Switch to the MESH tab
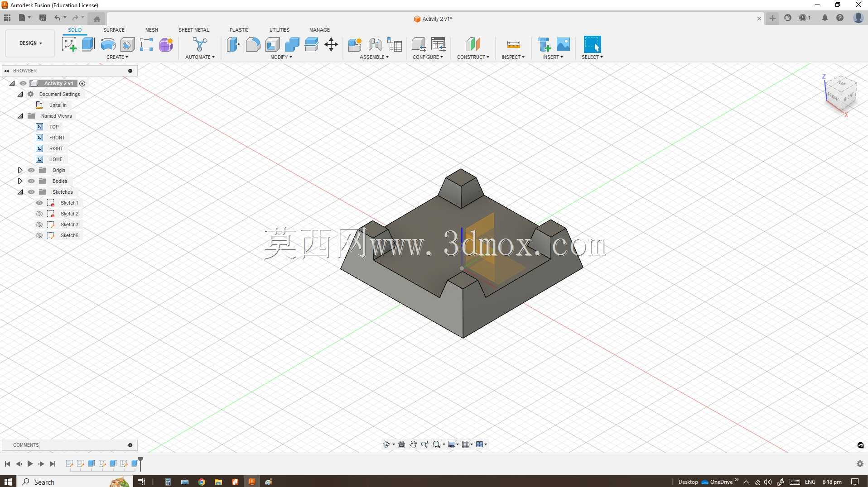This screenshot has height=487, width=868. 152,30
